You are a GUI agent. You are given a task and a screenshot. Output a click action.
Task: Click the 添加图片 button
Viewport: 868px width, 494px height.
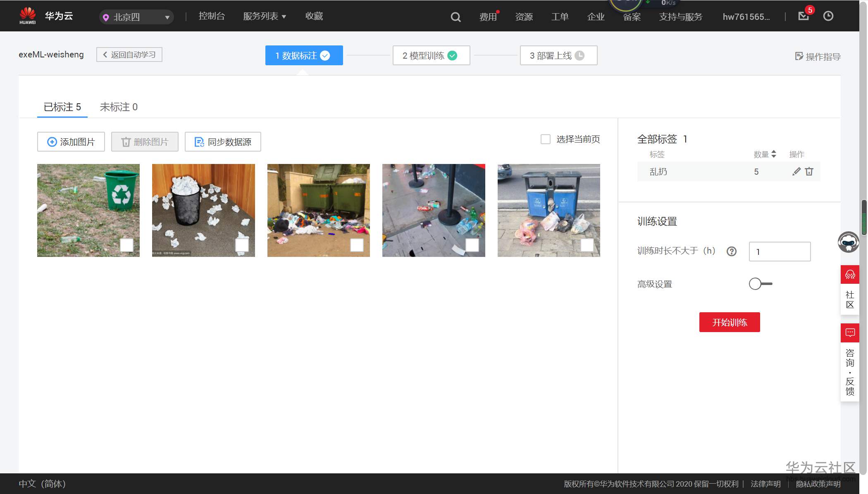(71, 142)
